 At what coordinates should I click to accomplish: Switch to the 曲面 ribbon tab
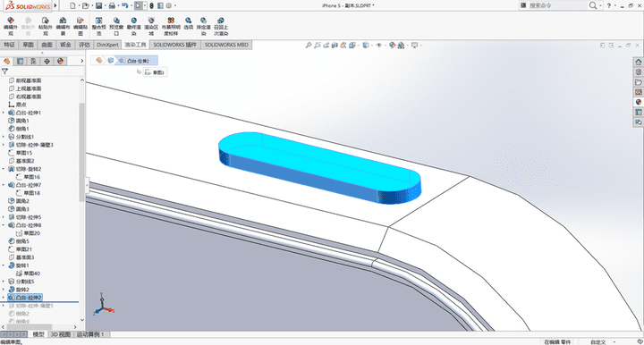click(x=47, y=45)
